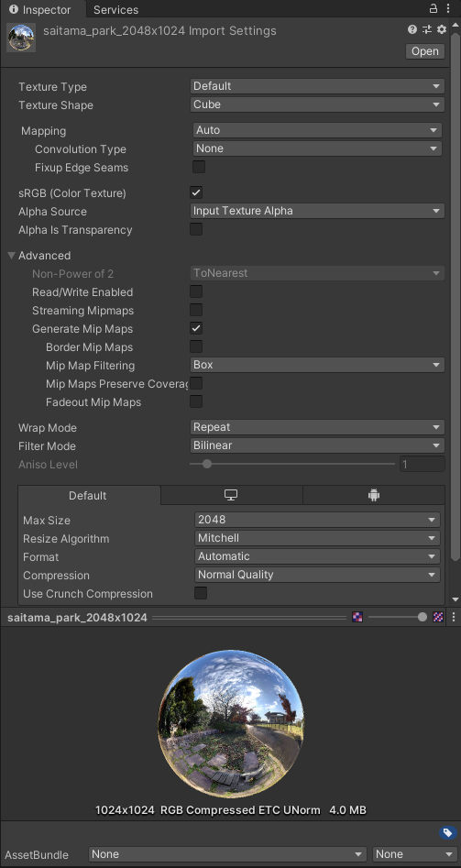Open the help reference icon
Image resolution: width=461 pixels, height=868 pixels.
(x=412, y=29)
